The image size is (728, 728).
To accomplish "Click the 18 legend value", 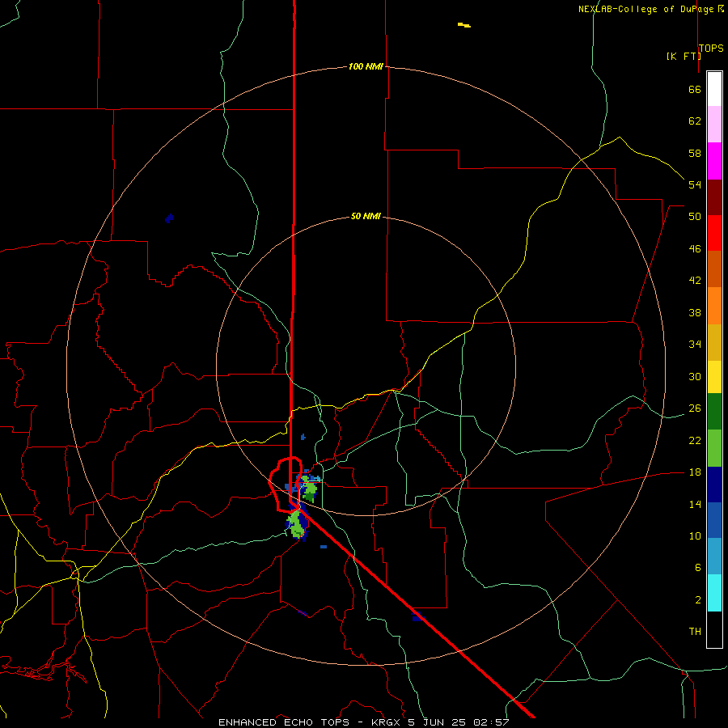I will (x=695, y=472).
